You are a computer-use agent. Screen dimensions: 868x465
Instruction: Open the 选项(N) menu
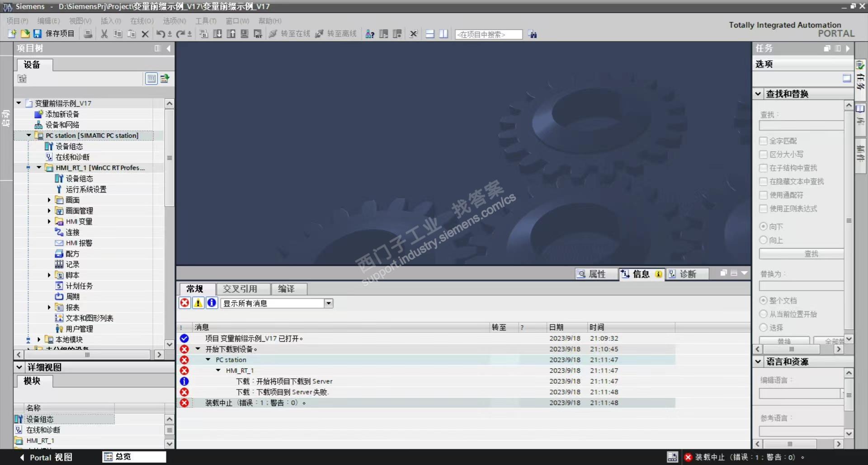175,21
